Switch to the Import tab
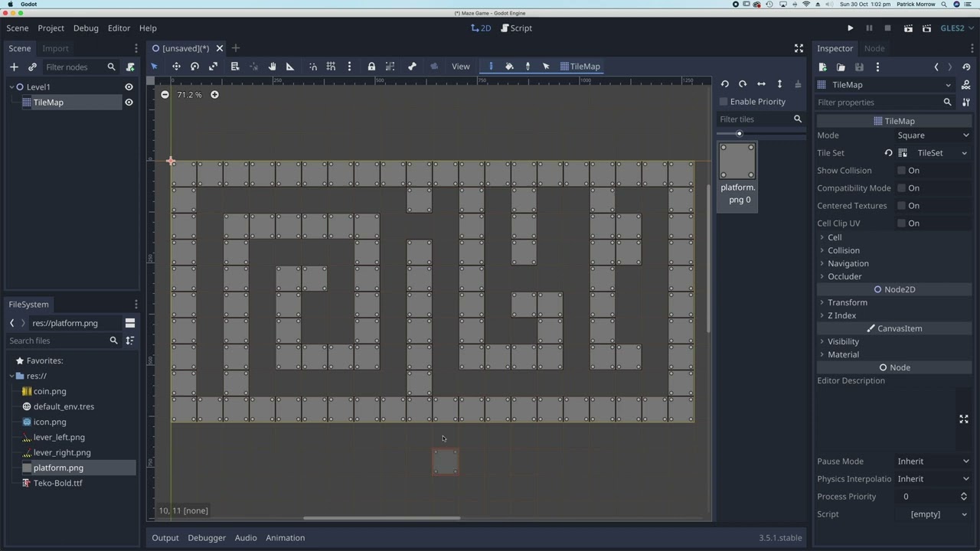The height and width of the screenshot is (551, 980). tap(55, 48)
